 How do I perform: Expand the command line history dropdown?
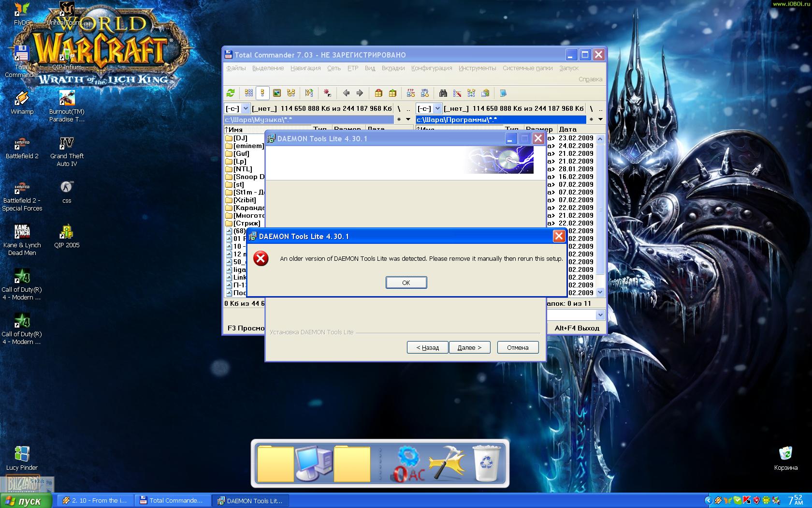[600, 315]
